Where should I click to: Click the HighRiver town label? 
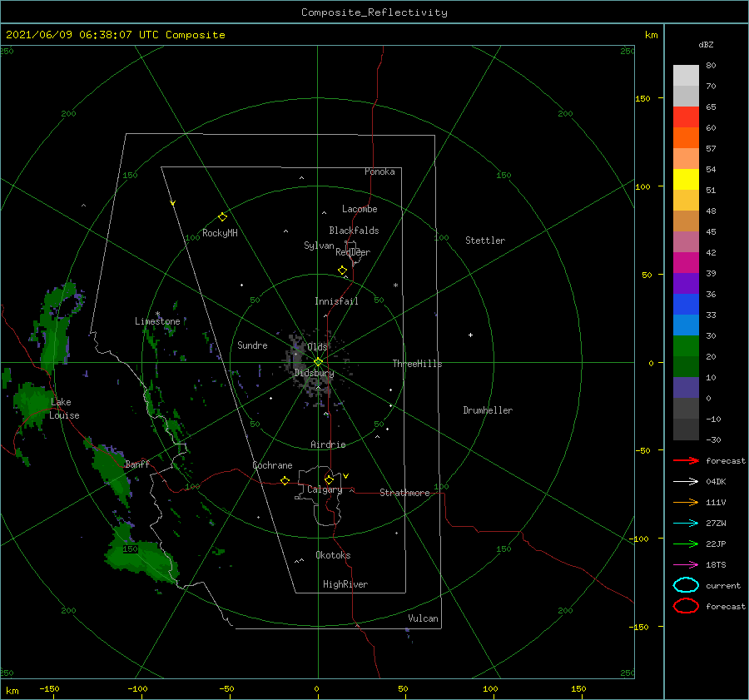[345, 584]
